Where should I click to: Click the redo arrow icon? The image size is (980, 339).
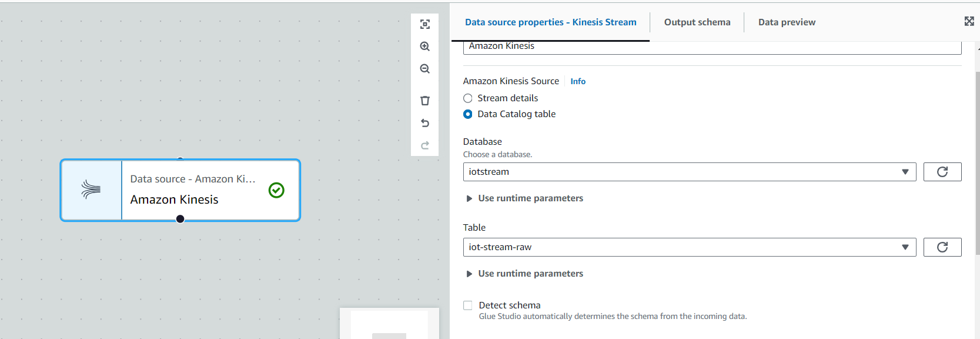425,145
